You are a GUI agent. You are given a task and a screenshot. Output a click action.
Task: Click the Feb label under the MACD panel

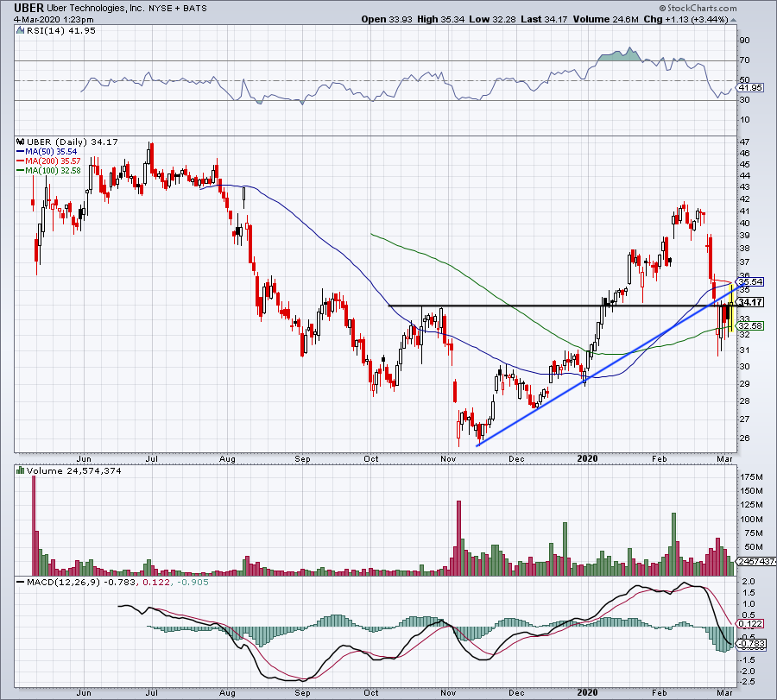tap(659, 692)
